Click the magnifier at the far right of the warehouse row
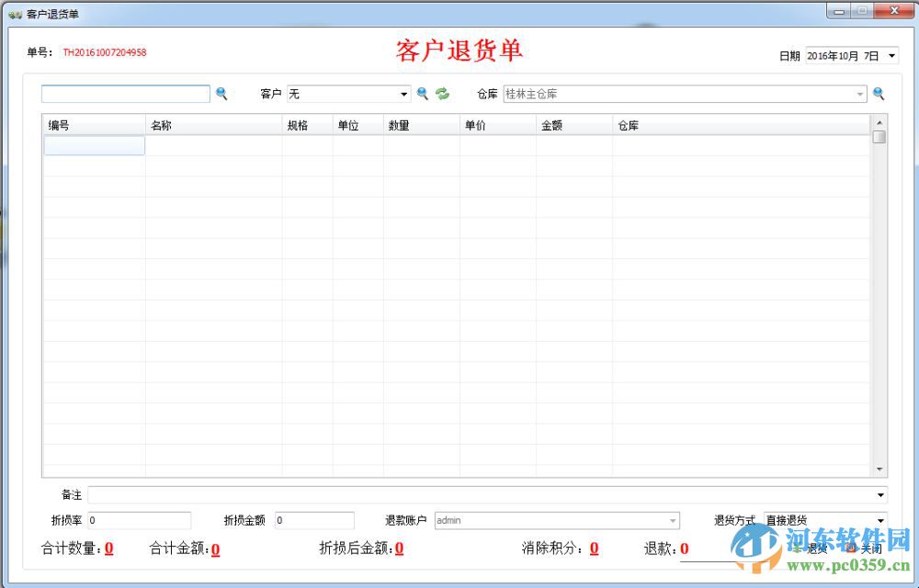The height and width of the screenshot is (588, 919). (879, 93)
